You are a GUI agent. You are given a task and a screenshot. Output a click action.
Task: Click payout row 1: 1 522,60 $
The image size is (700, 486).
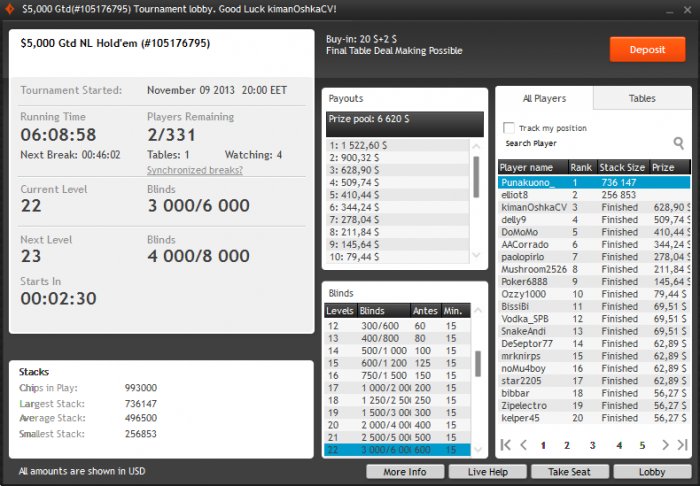tap(397, 145)
